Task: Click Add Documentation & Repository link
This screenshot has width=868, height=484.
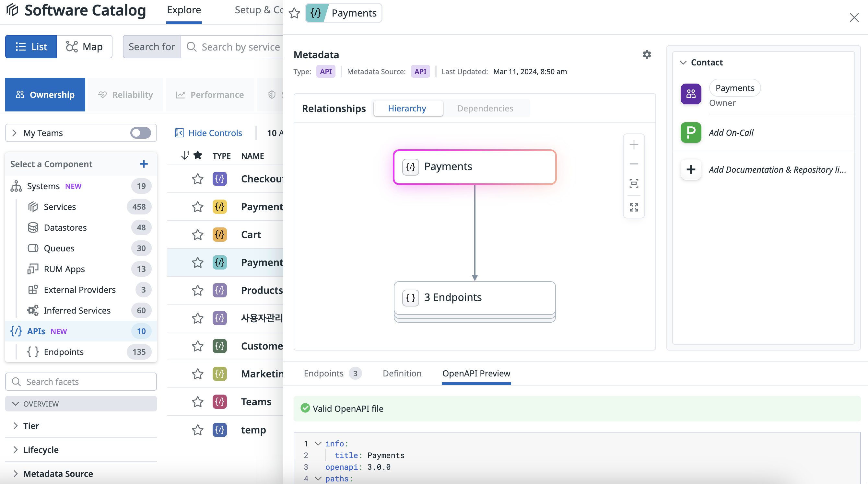Action: pyautogui.click(x=778, y=169)
